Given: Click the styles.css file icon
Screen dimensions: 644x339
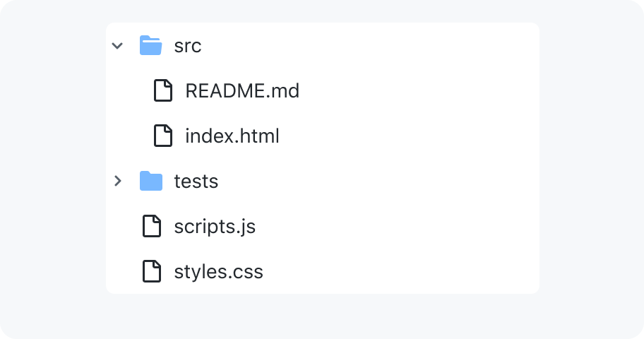Looking at the screenshot, I should (x=152, y=271).
